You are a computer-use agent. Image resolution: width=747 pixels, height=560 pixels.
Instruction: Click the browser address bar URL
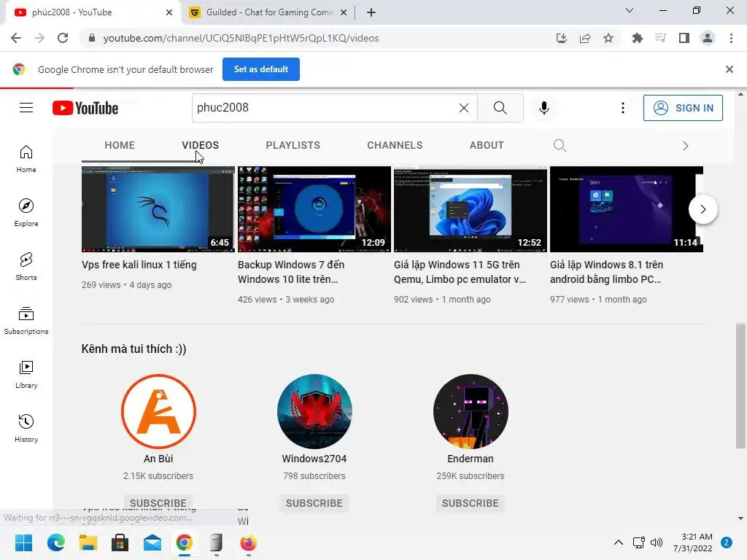[241, 38]
